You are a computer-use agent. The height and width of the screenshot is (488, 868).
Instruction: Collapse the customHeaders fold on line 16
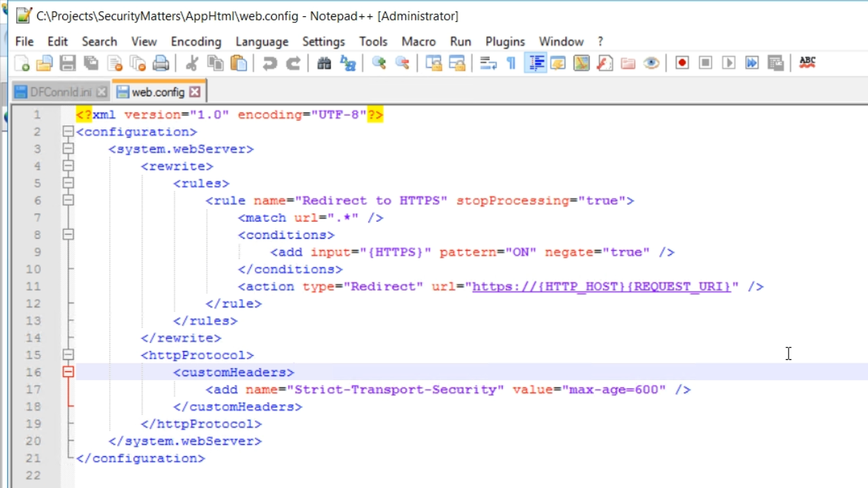coord(68,372)
